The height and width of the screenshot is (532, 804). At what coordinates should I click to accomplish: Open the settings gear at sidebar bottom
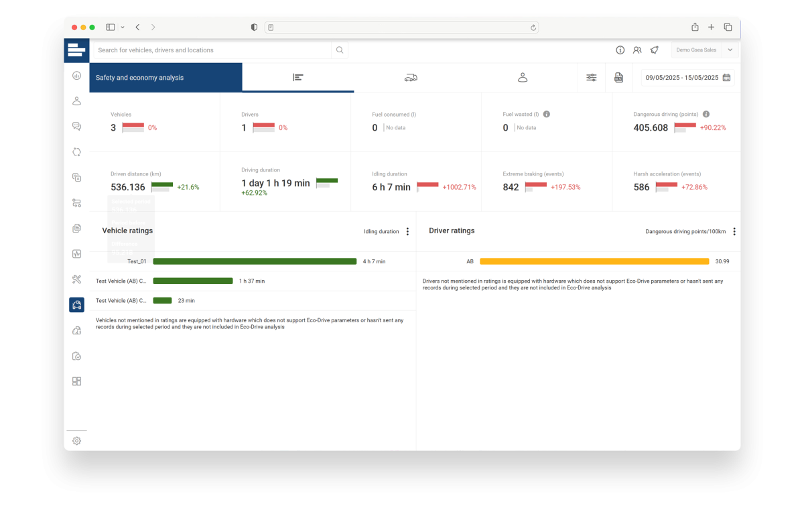(76, 441)
